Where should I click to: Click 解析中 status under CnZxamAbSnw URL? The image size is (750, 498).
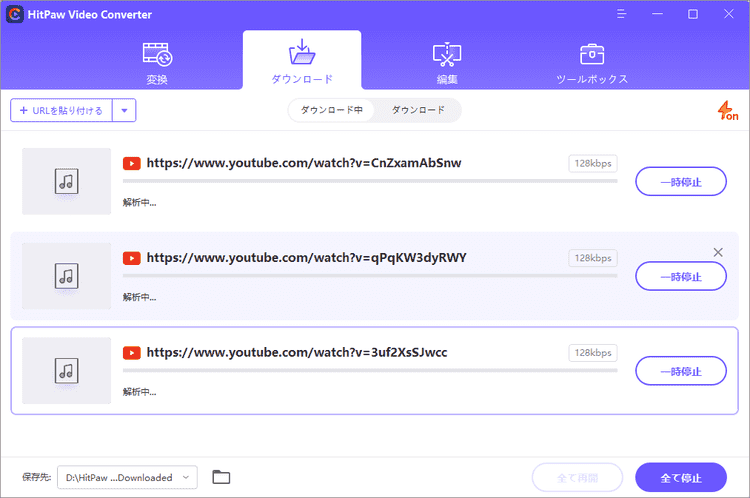click(139, 202)
